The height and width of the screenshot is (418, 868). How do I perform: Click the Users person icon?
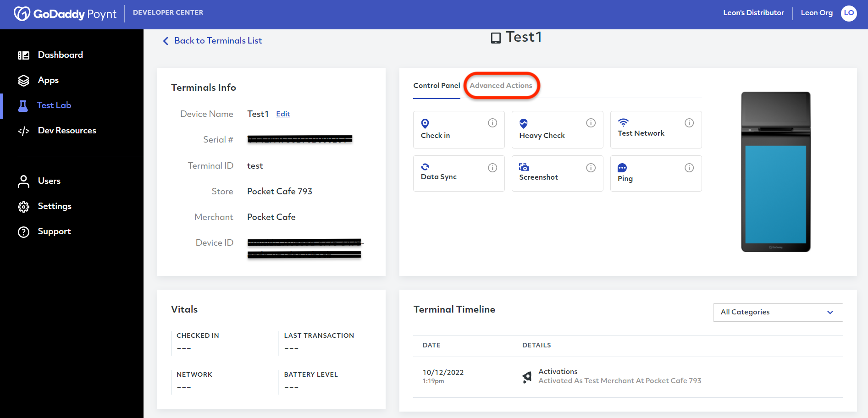click(23, 181)
